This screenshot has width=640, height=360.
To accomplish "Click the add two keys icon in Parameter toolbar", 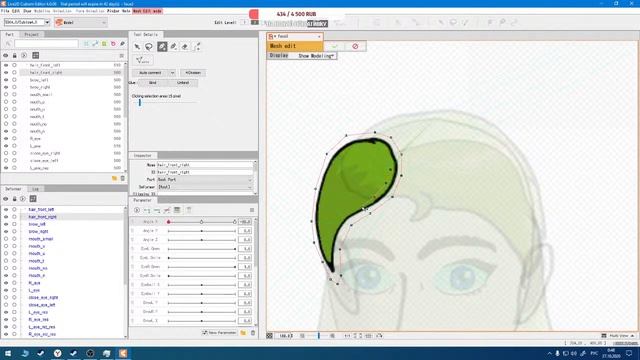I will pos(147,210).
